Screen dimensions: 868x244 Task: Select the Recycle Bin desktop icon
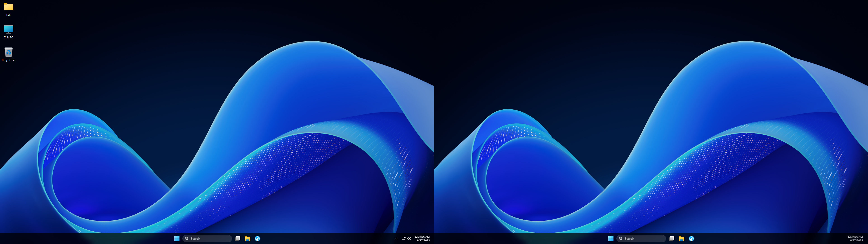(8, 55)
